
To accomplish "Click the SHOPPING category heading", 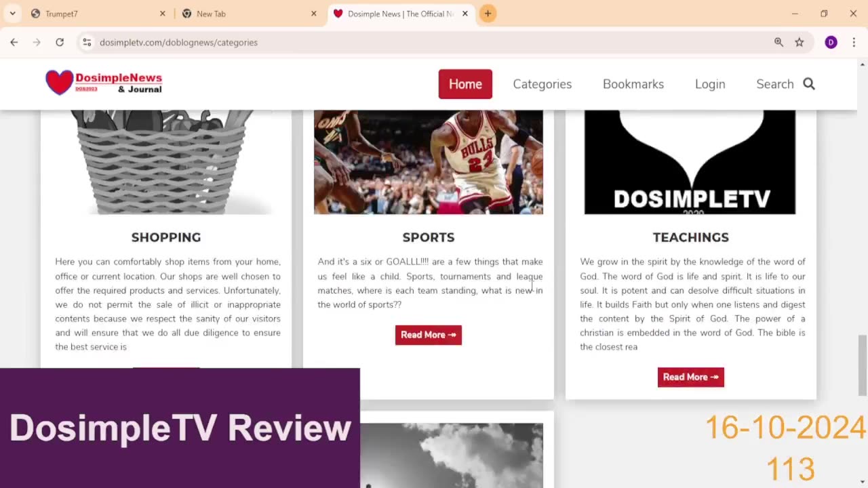I will (166, 237).
